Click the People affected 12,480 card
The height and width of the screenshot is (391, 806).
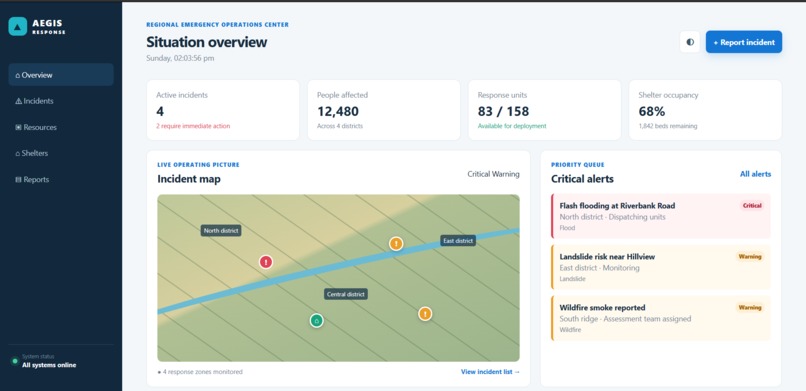[384, 110]
